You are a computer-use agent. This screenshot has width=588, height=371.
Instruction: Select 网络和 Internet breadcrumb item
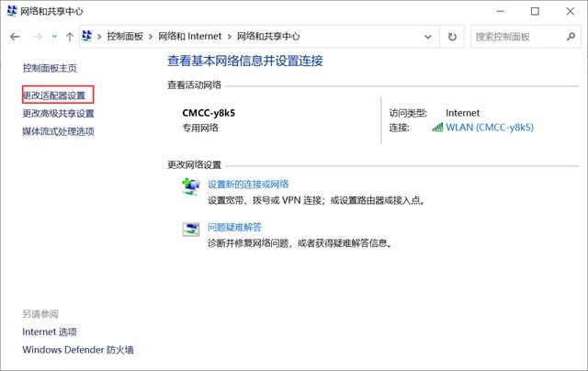(190, 37)
